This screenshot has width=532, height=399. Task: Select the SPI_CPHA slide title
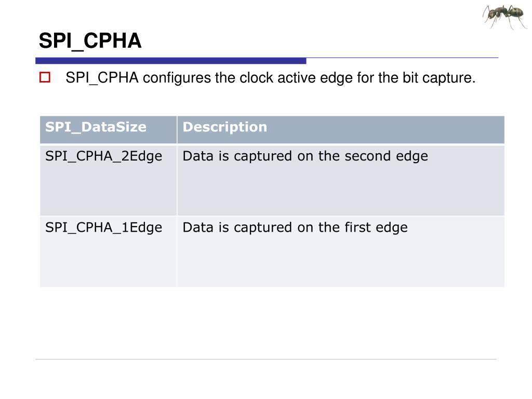click(x=90, y=41)
